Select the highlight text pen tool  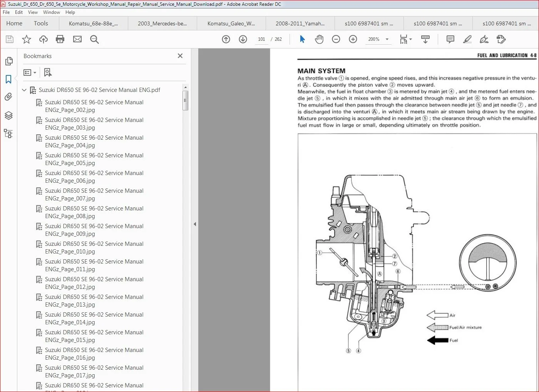click(x=467, y=39)
